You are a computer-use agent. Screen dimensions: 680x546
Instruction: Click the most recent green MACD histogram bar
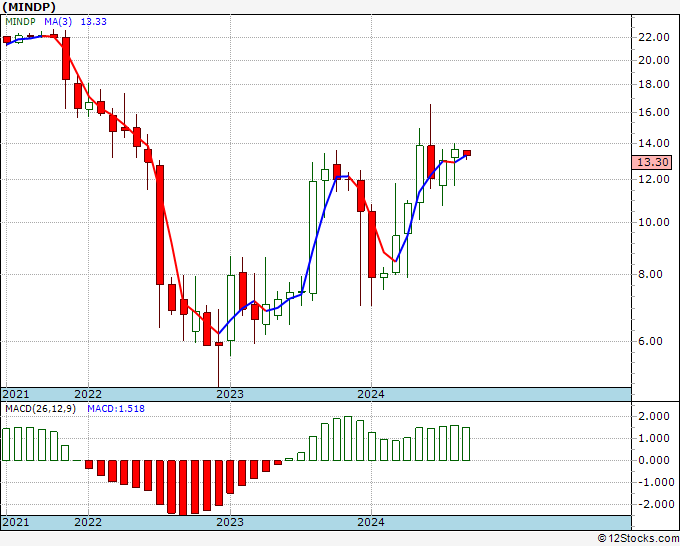(x=466, y=444)
